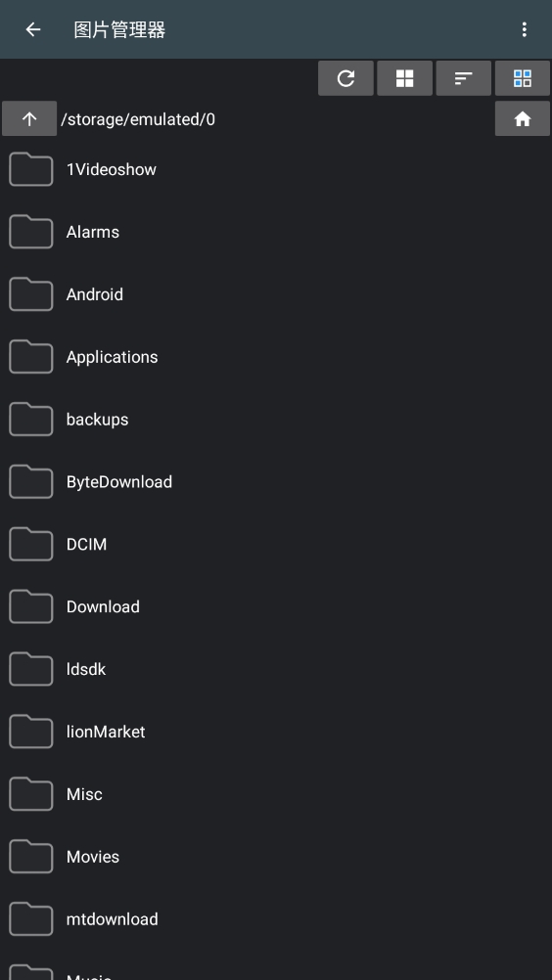Screen dimensions: 552x980
Task: Open the DCIM folder
Action: [x=276, y=545]
